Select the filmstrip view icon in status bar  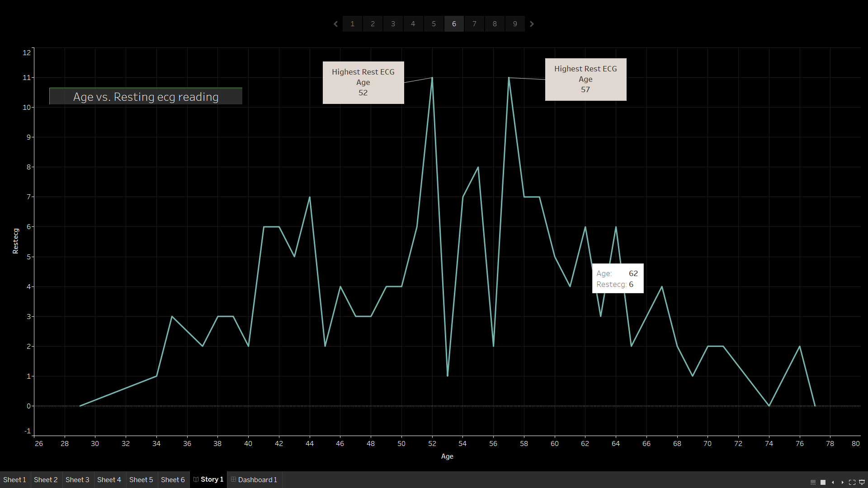coord(813,482)
